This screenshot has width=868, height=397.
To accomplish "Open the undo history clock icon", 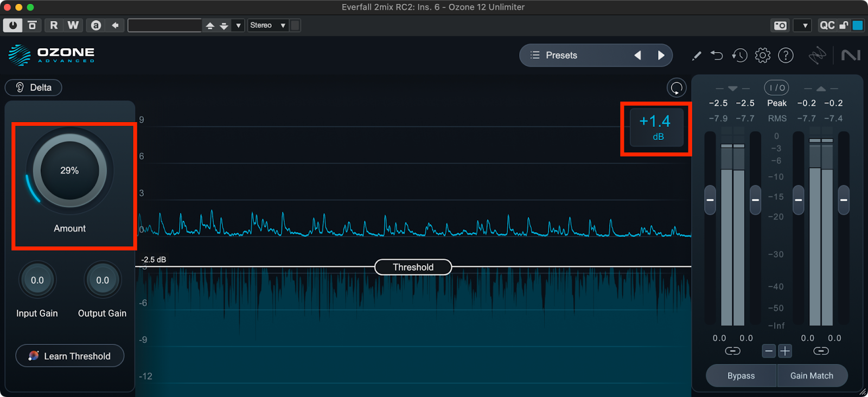I will (739, 55).
